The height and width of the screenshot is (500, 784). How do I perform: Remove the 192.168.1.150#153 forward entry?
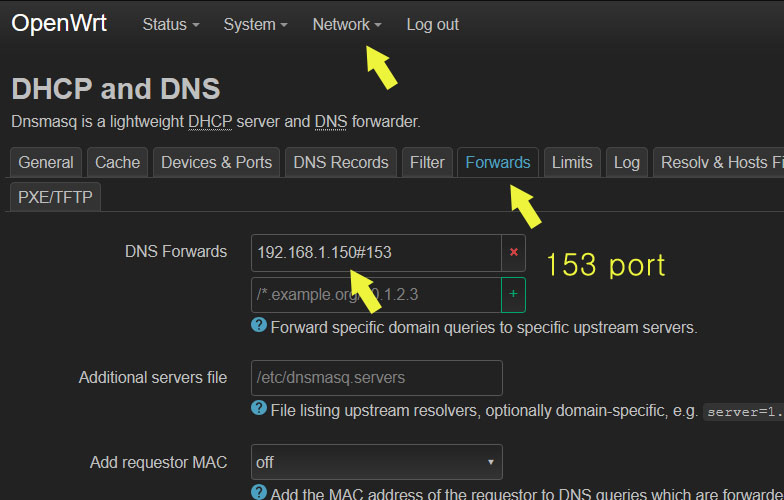click(514, 252)
